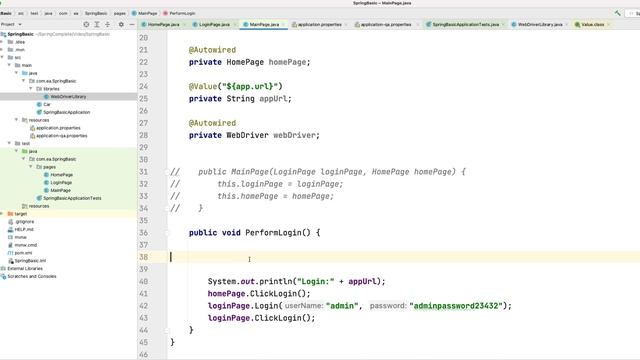Collapse the test folder
The height and width of the screenshot is (360, 640).
(x=9, y=143)
